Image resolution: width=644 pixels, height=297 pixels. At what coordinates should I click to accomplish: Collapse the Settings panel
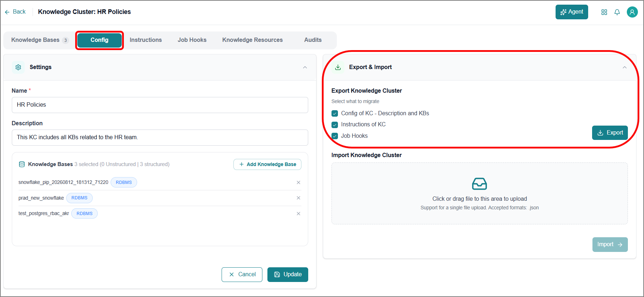point(305,67)
